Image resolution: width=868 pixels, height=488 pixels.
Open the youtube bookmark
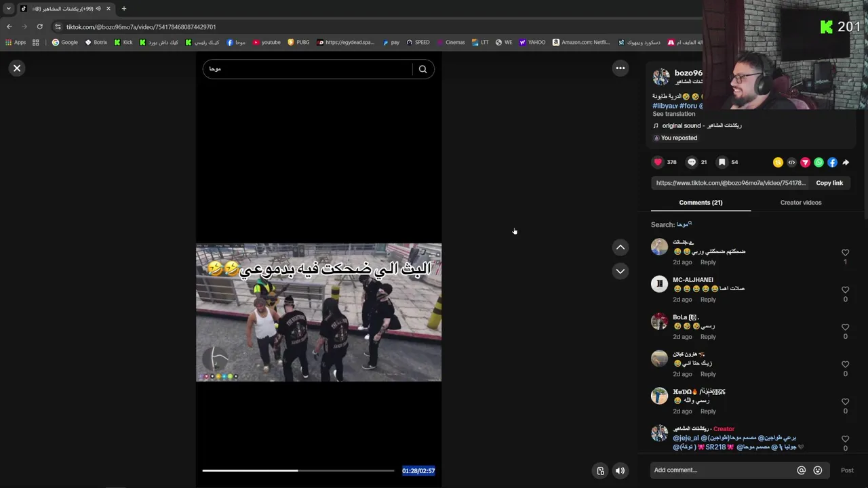click(x=267, y=42)
